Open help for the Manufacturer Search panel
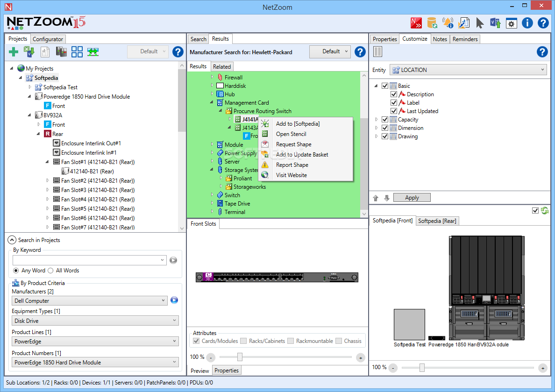This screenshot has width=555, height=392. [x=360, y=52]
